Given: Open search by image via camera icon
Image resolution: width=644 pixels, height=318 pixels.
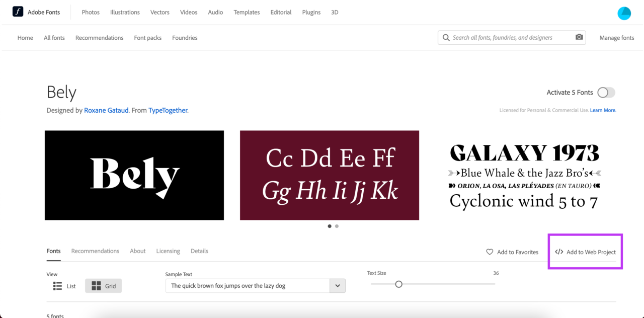Looking at the screenshot, I should [x=579, y=37].
